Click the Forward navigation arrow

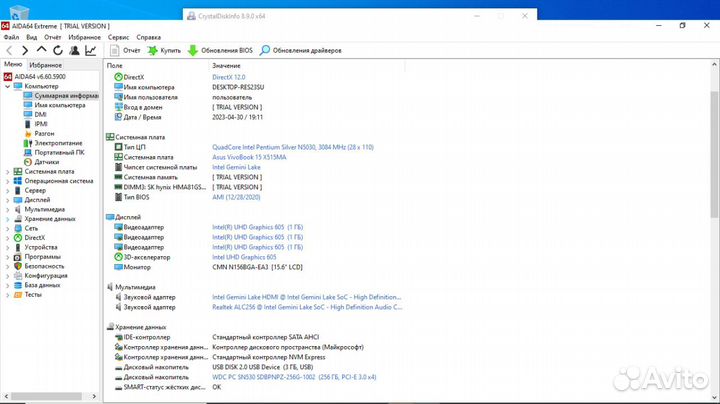tap(25, 50)
